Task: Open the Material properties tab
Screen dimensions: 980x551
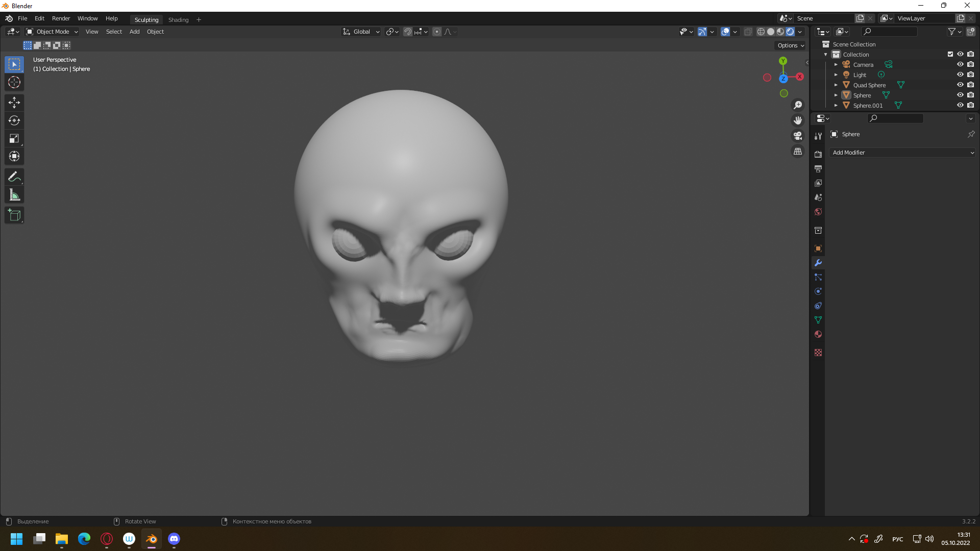Action: point(818,335)
